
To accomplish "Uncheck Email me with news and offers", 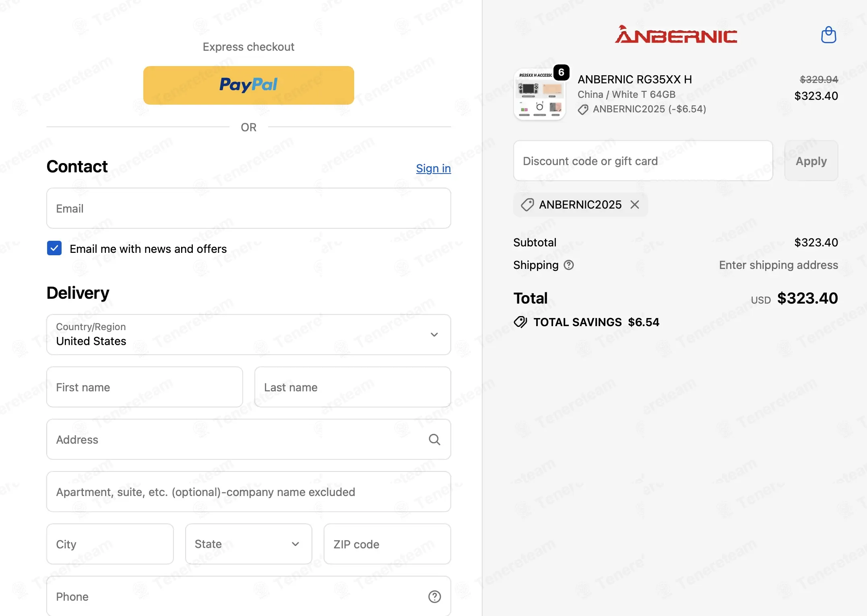I will 54,248.
